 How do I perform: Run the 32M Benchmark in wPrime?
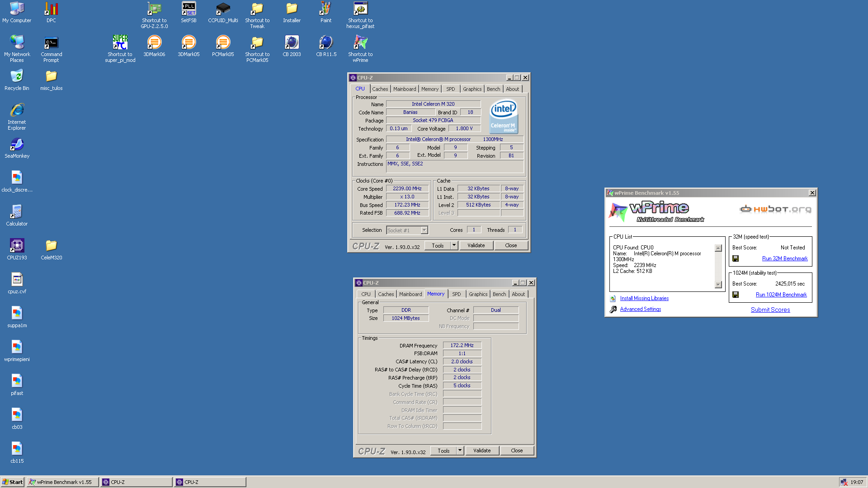[785, 258]
